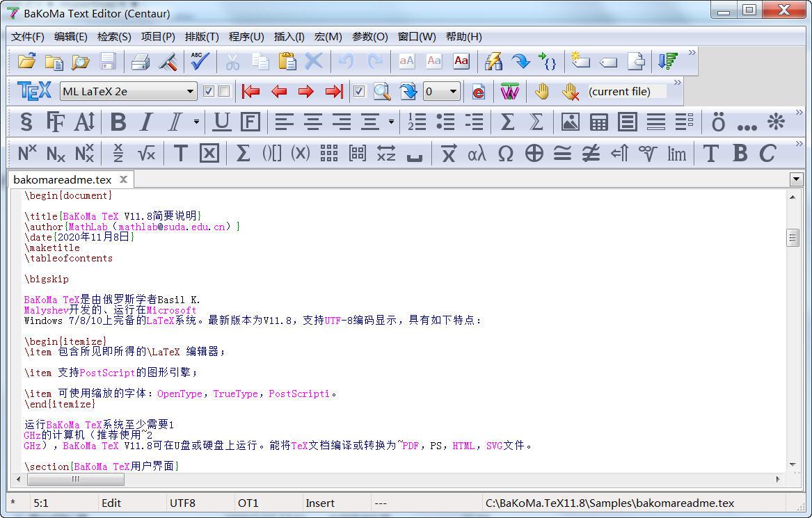Click the 5:1 cursor position indicator
This screenshot has width=812, height=518.
pos(63,503)
